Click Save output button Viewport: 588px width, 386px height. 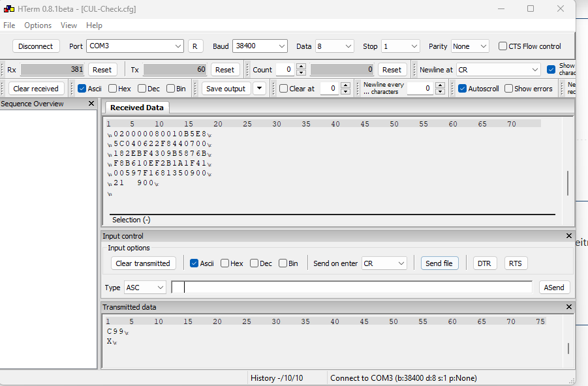pyautogui.click(x=226, y=89)
